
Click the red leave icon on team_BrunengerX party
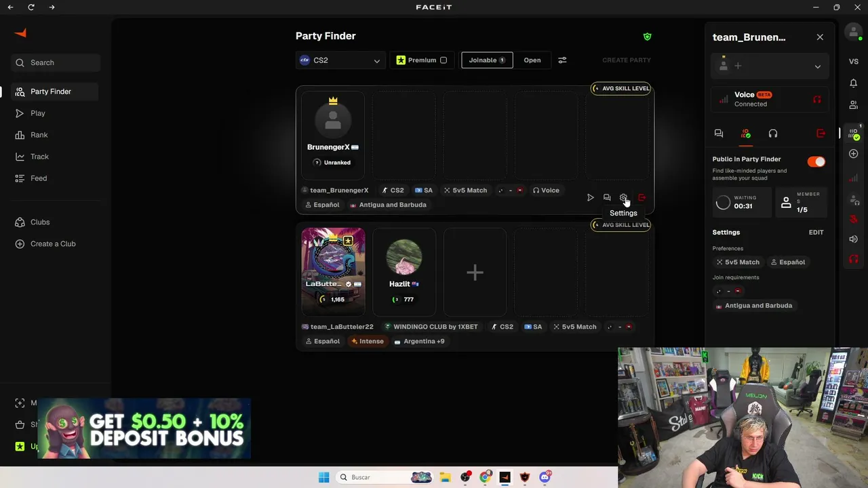[642, 198]
